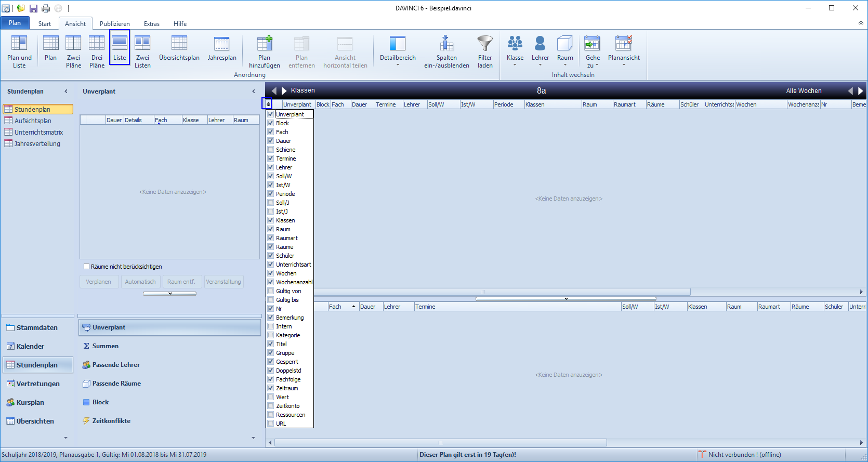Click the Verplanen button
The width and height of the screenshot is (868, 462).
[x=99, y=282]
